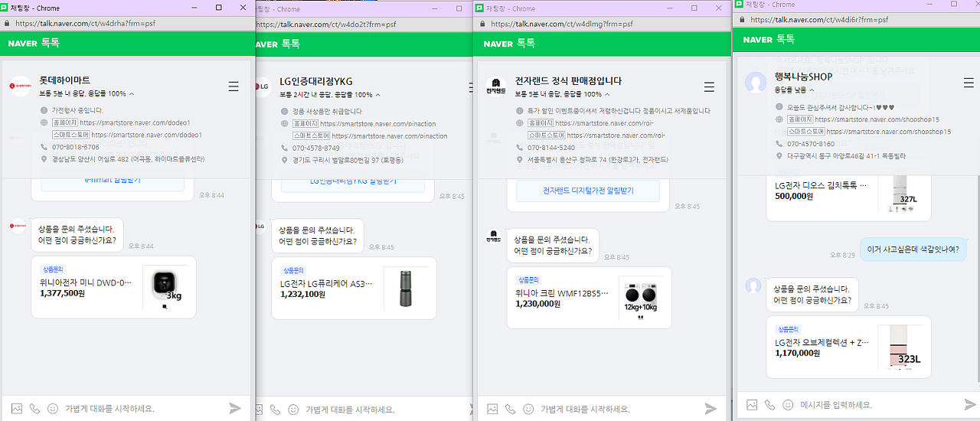980x421 pixels.
Task: Click 12kg+10kg washer dryer thumbnail
Action: coord(642,299)
